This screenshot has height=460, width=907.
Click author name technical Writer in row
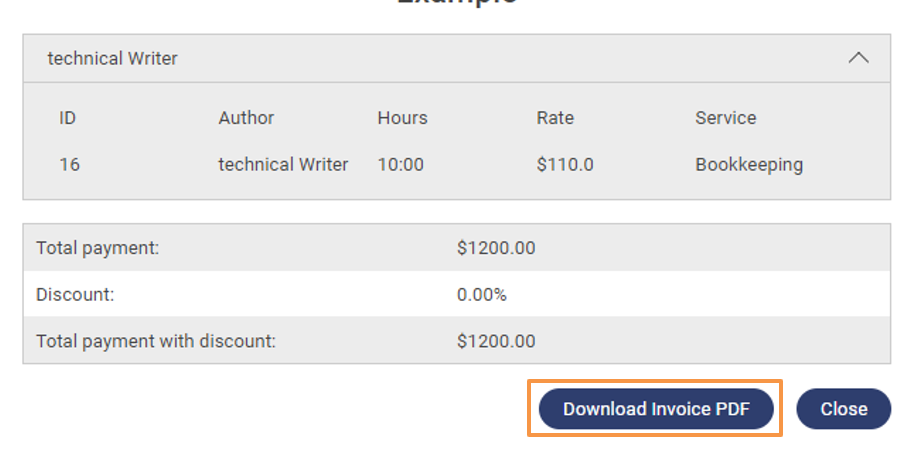coord(283,164)
